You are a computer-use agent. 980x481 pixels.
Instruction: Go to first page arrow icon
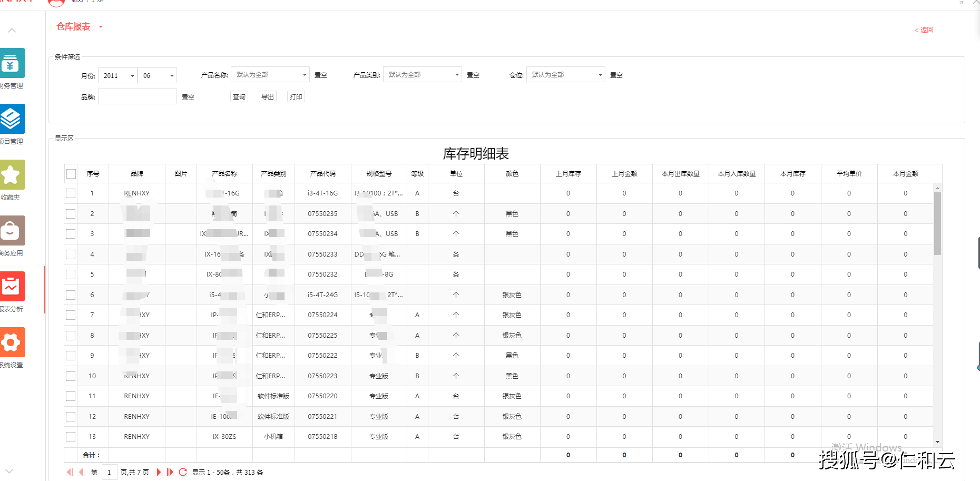coord(70,472)
